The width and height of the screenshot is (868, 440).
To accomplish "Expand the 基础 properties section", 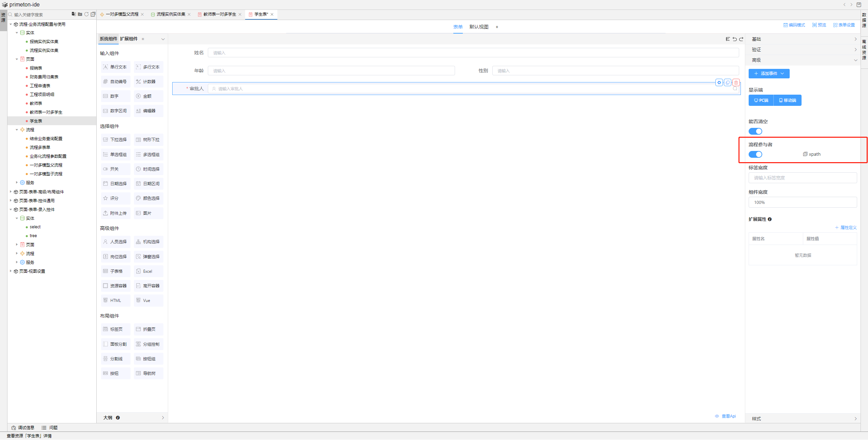I will [x=802, y=39].
